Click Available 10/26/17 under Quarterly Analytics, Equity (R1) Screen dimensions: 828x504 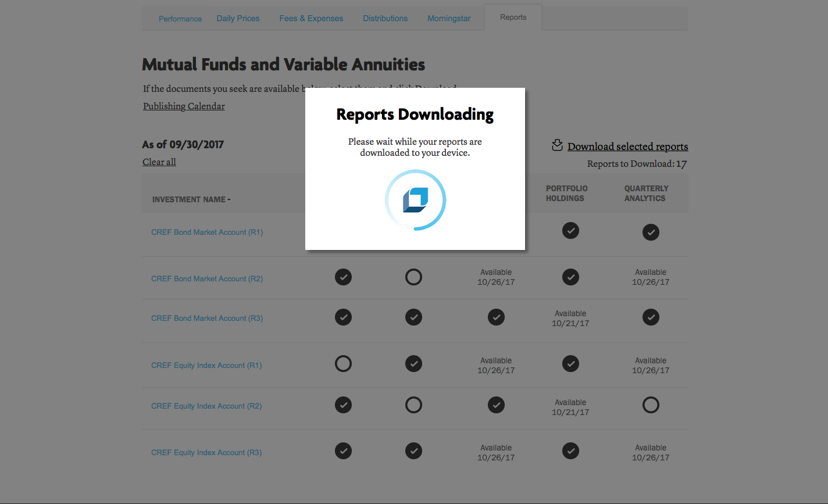[651, 366]
